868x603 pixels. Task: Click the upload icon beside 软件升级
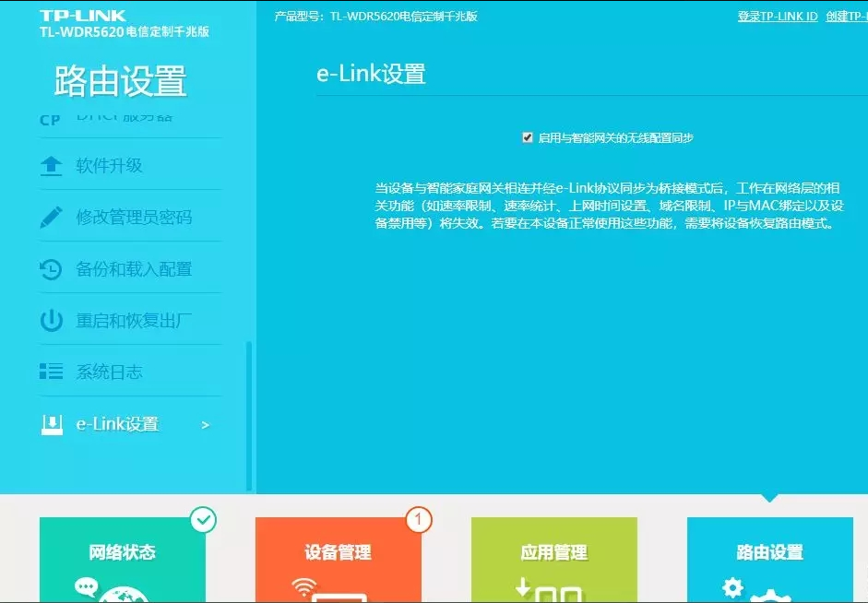[x=52, y=163]
